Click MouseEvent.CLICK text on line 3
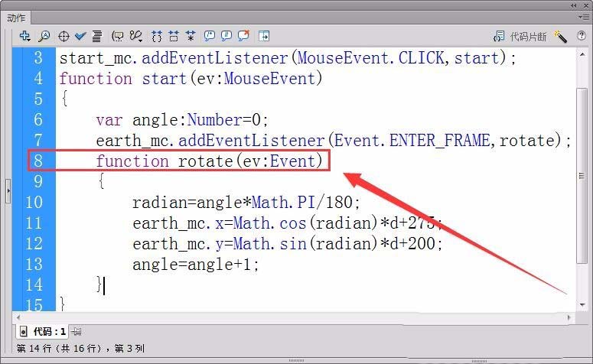This screenshot has width=593, height=364. pyautogui.click(x=370, y=58)
